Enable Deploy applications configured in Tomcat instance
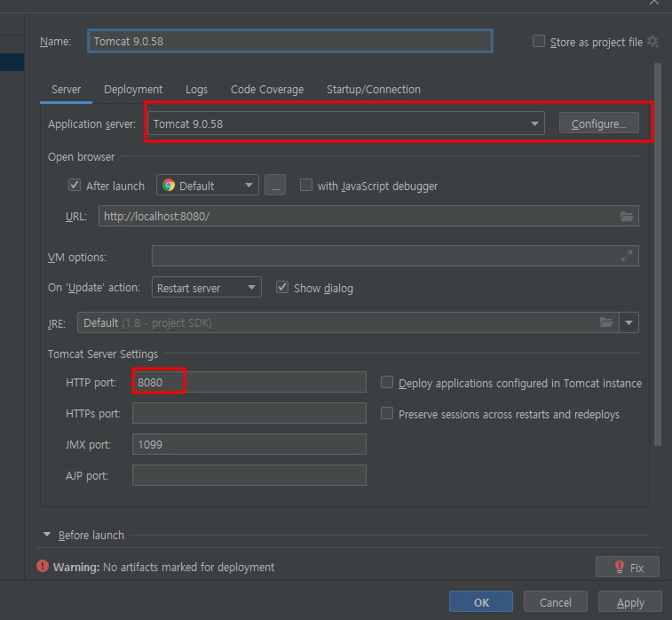Viewport: 672px width, 620px height. pos(387,382)
